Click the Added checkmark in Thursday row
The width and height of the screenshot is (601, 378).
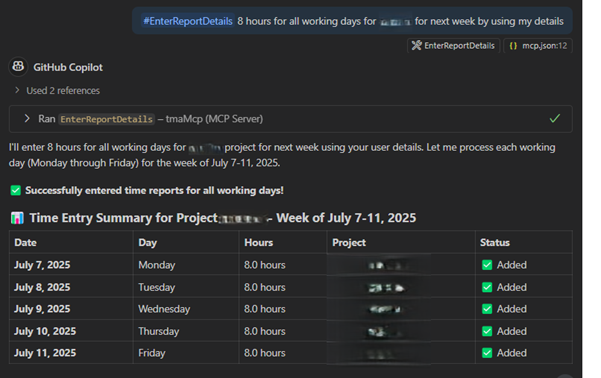point(487,331)
